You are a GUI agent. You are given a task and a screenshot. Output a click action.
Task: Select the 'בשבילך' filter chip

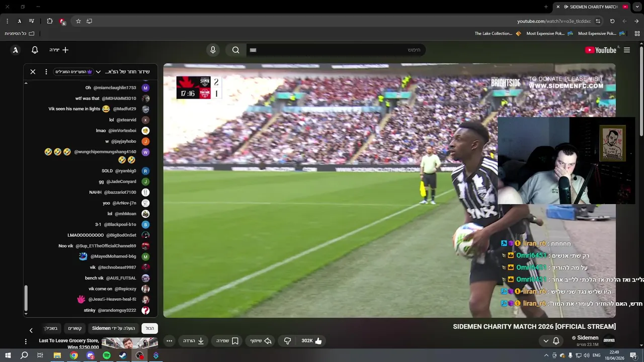[x=51, y=328]
